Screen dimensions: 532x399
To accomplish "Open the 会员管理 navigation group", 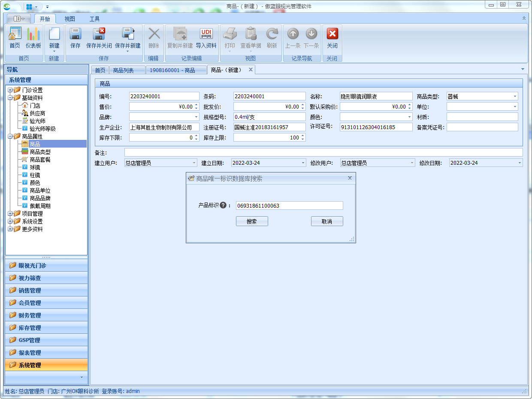I will click(x=46, y=303).
